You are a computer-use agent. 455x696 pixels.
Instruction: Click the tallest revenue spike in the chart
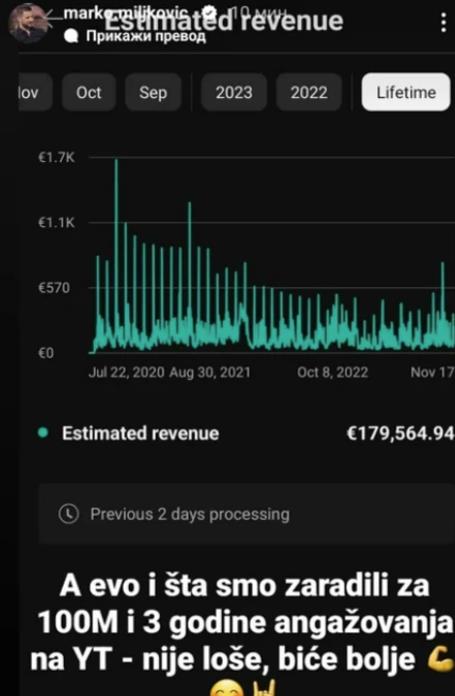[x=116, y=255]
